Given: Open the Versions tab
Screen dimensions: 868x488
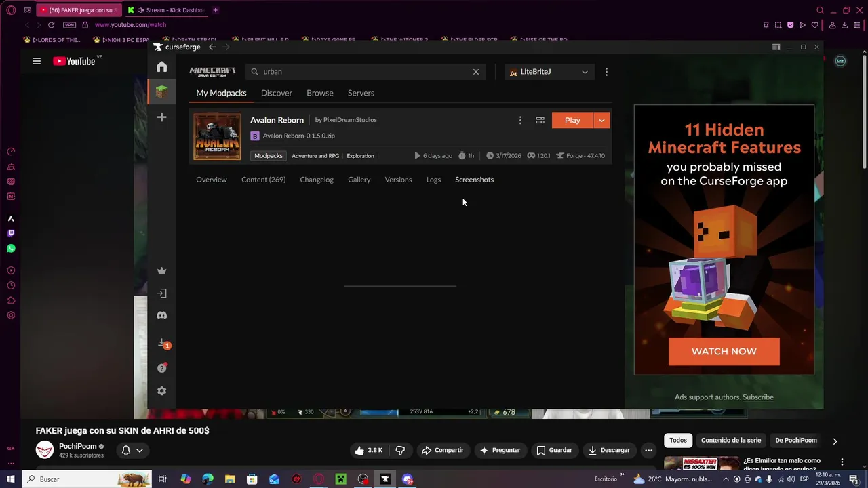Looking at the screenshot, I should (398, 180).
